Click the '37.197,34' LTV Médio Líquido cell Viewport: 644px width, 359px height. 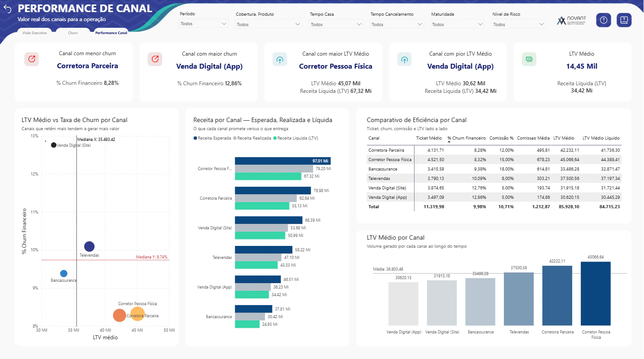click(x=610, y=179)
